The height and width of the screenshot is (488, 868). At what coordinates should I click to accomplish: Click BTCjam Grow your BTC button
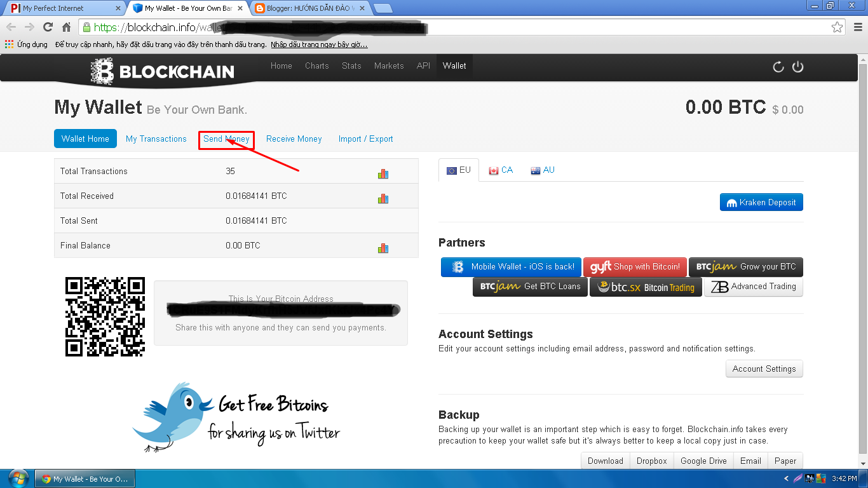coord(746,267)
